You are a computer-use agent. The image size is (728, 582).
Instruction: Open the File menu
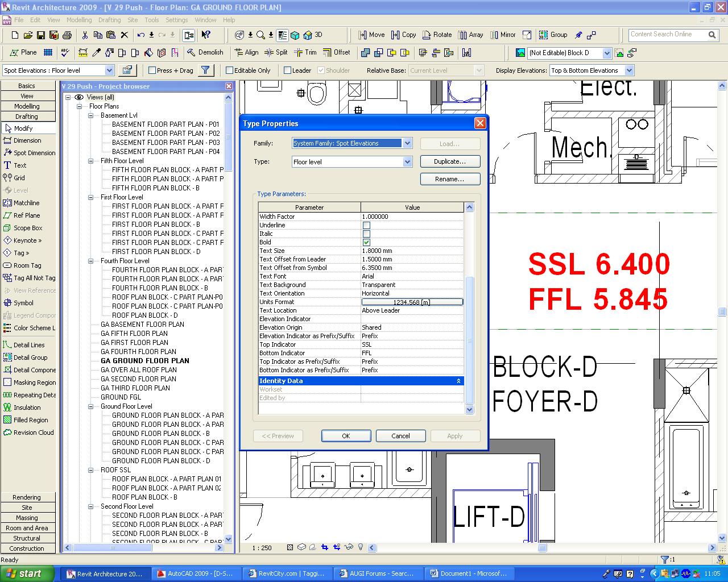19,20
